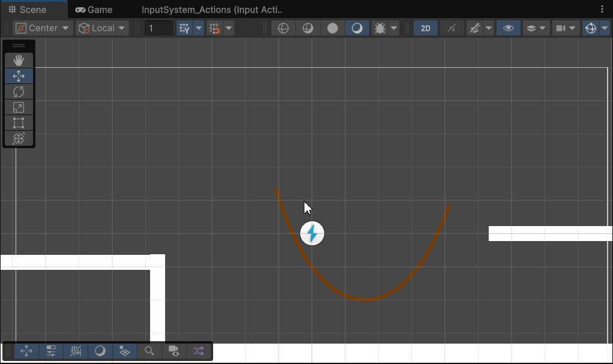Select the Rect tool
Image resolution: width=613 pixels, height=364 pixels.
19,123
